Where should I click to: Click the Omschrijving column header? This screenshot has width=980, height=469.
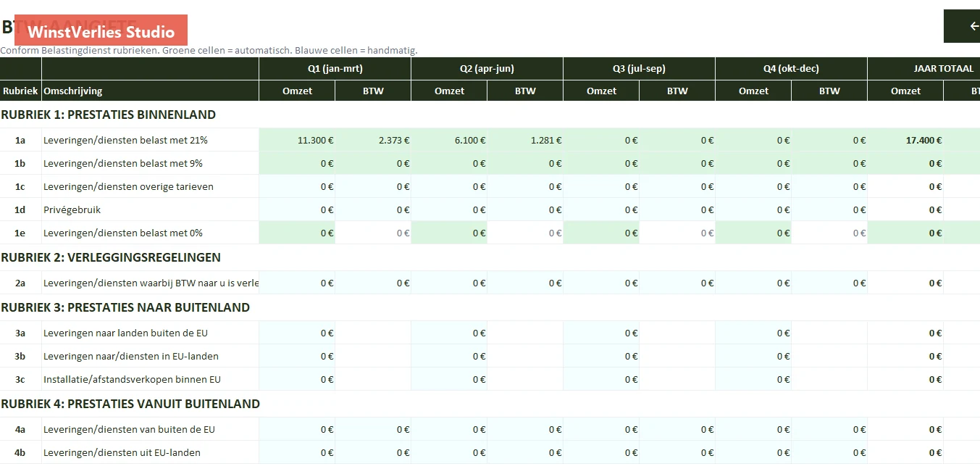coord(150,91)
